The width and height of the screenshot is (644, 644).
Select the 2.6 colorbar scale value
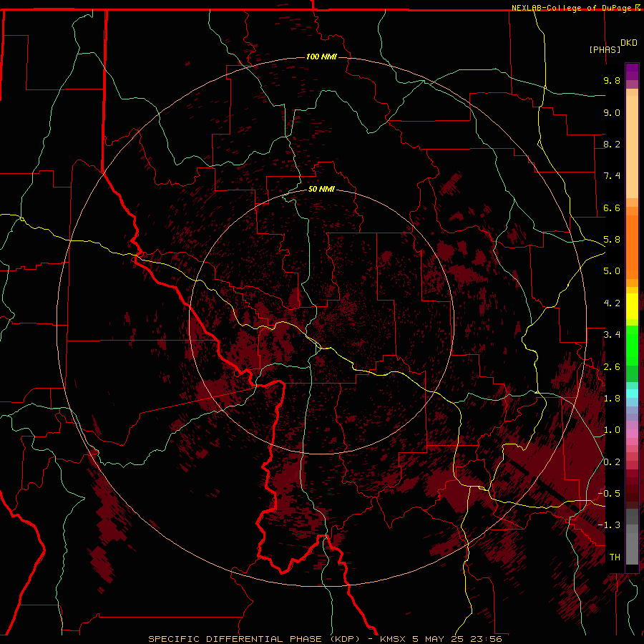point(612,367)
